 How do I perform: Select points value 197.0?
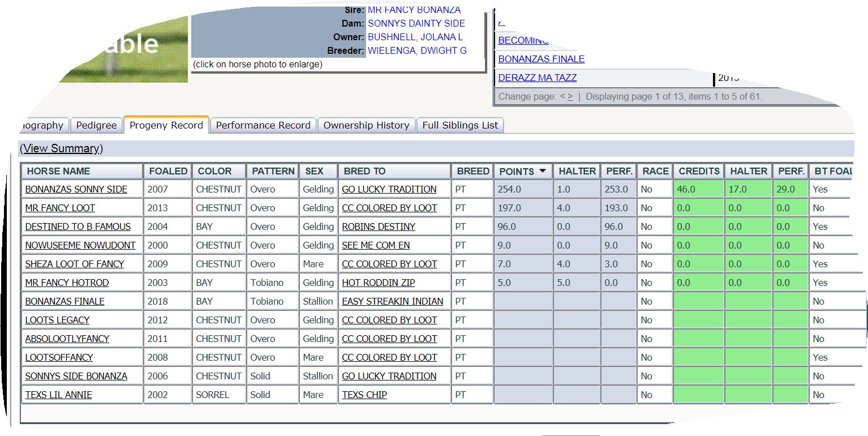coord(509,208)
